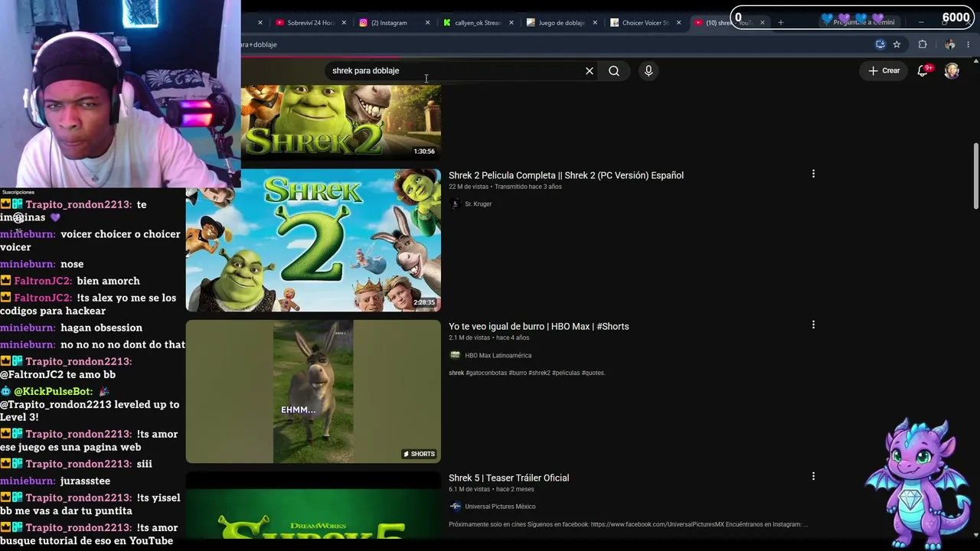Open a new browser tab
This screenshot has height=551, width=980.
coord(780,22)
